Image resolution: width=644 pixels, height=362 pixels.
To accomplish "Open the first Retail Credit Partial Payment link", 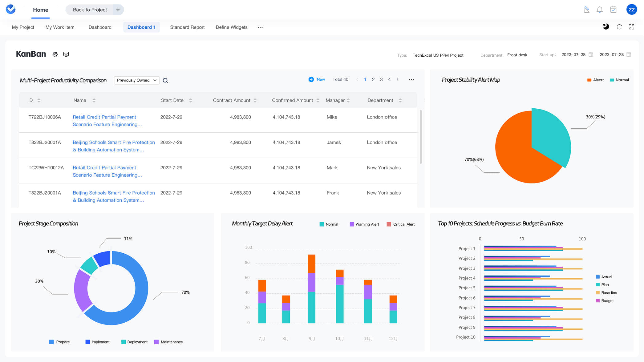I will (x=104, y=117).
